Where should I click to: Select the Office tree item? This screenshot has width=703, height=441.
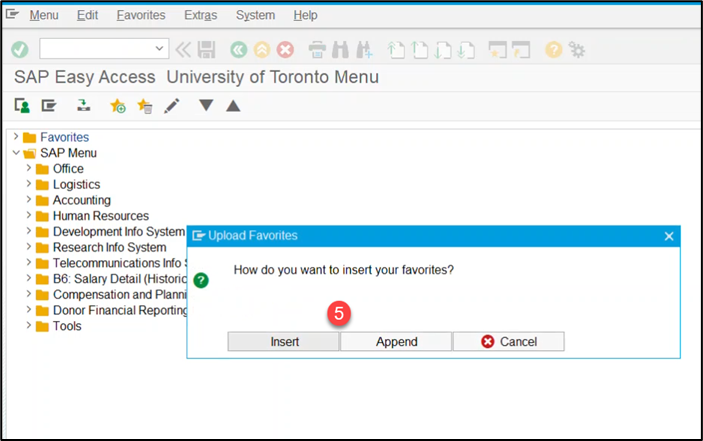pos(68,169)
